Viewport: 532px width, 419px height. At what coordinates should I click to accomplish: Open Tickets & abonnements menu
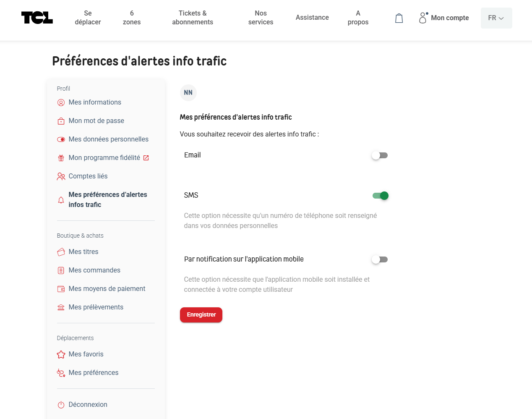[x=193, y=18]
